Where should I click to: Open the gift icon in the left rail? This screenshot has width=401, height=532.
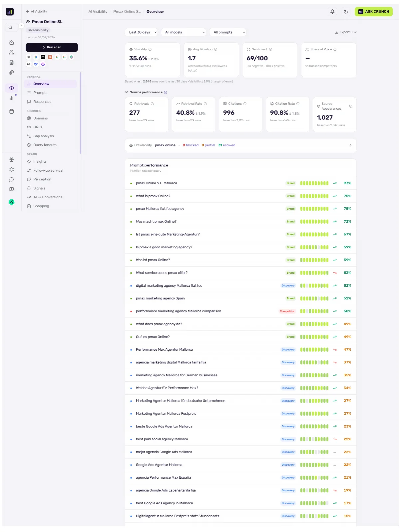click(x=12, y=160)
